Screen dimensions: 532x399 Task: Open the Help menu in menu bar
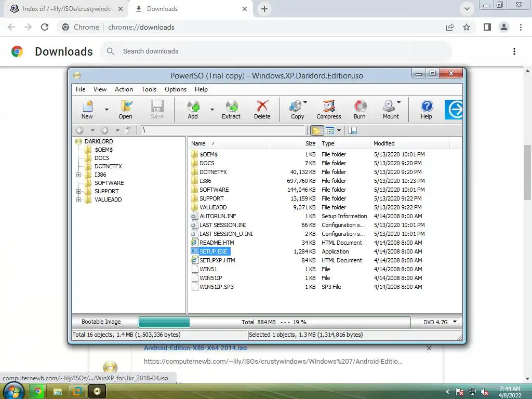[x=201, y=89]
